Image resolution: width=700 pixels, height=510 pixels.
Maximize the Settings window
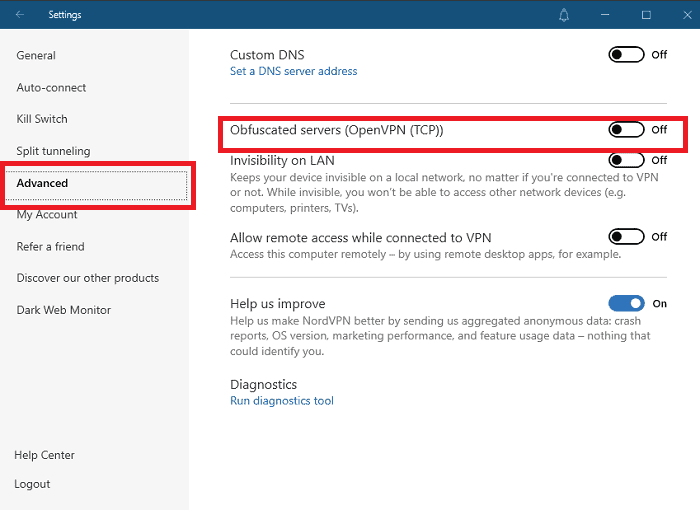point(646,15)
